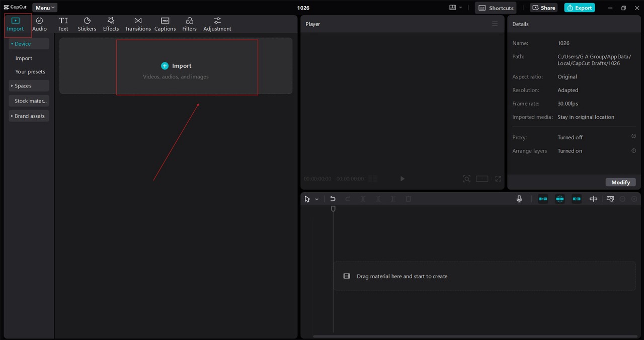Expand the Brand assets section

click(x=29, y=116)
